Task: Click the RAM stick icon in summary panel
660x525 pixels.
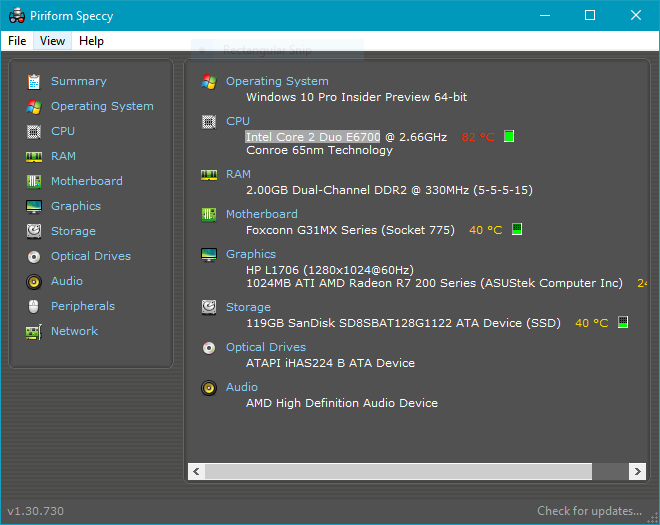Action: [x=209, y=175]
